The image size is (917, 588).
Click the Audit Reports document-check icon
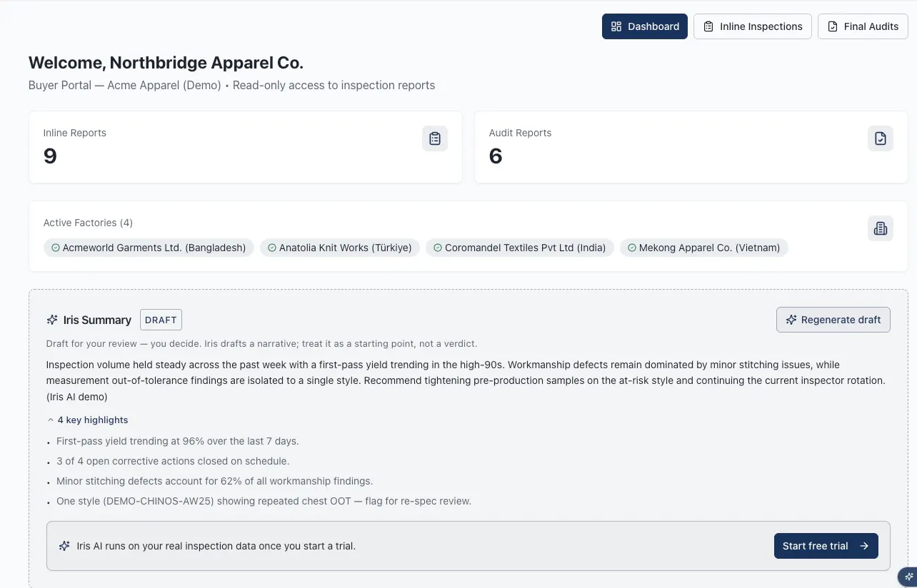coord(881,138)
